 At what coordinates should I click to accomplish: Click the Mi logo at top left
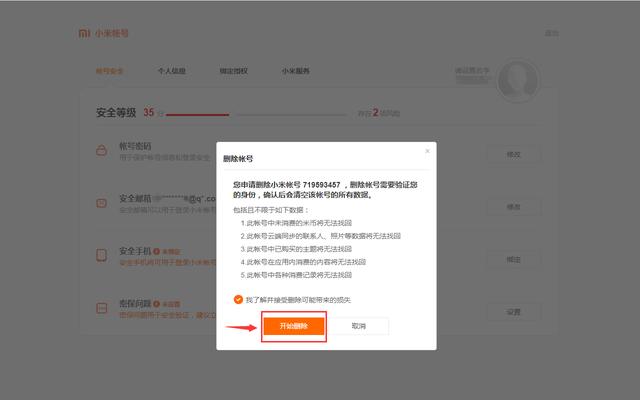click(84, 33)
